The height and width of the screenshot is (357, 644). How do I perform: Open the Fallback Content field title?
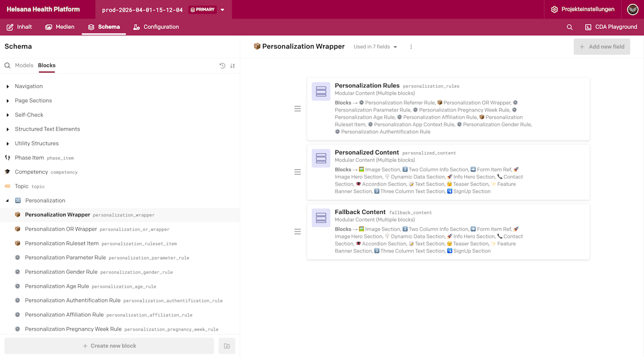(x=360, y=212)
